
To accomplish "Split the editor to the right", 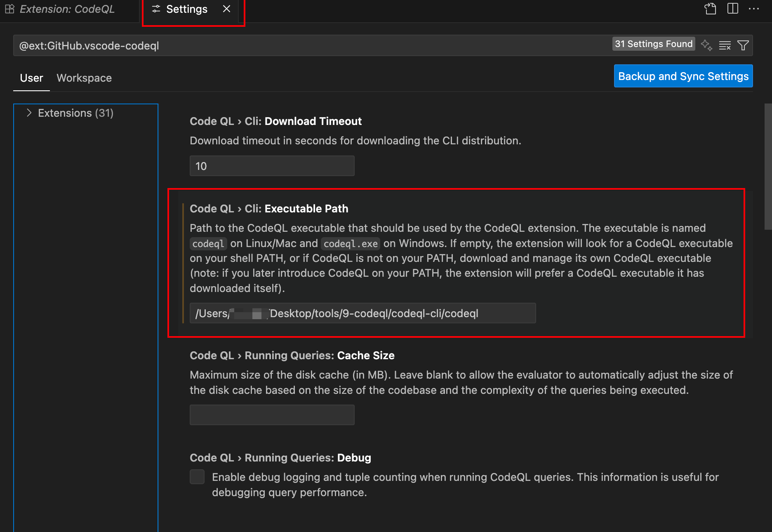I will click(733, 9).
